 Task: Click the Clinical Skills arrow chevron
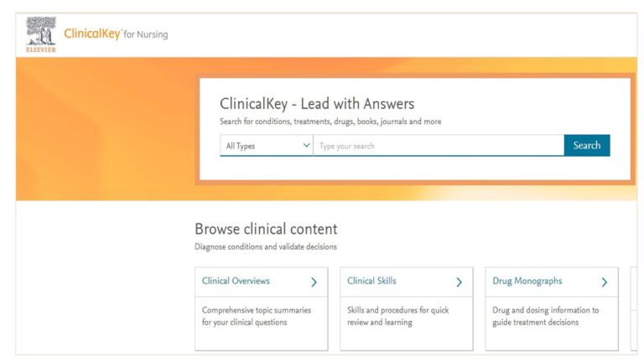tap(459, 282)
